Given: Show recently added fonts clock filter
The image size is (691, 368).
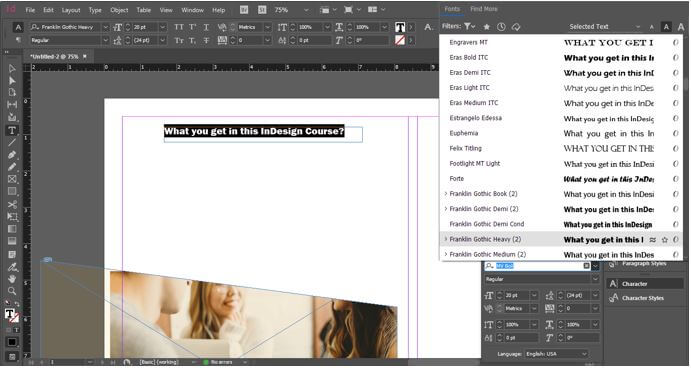Looking at the screenshot, I should [501, 27].
